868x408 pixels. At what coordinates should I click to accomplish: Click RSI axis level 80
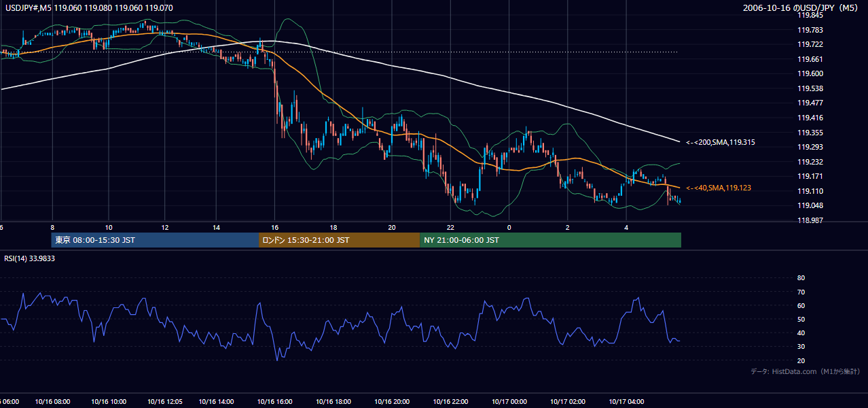coord(801,278)
